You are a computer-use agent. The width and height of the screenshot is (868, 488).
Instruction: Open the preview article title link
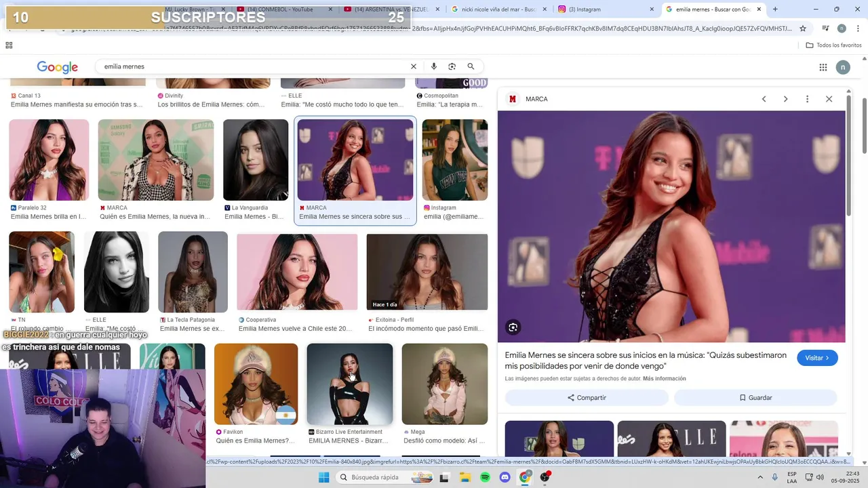(646, 361)
